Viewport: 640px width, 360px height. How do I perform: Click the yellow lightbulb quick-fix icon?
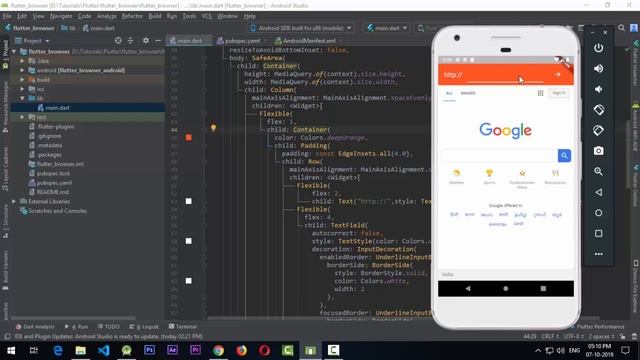point(213,128)
